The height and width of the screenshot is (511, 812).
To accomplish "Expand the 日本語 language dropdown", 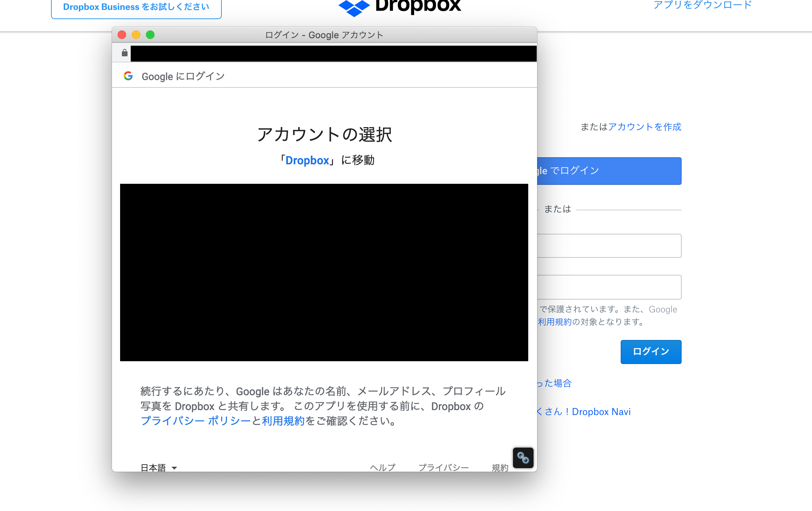I will tap(159, 468).
